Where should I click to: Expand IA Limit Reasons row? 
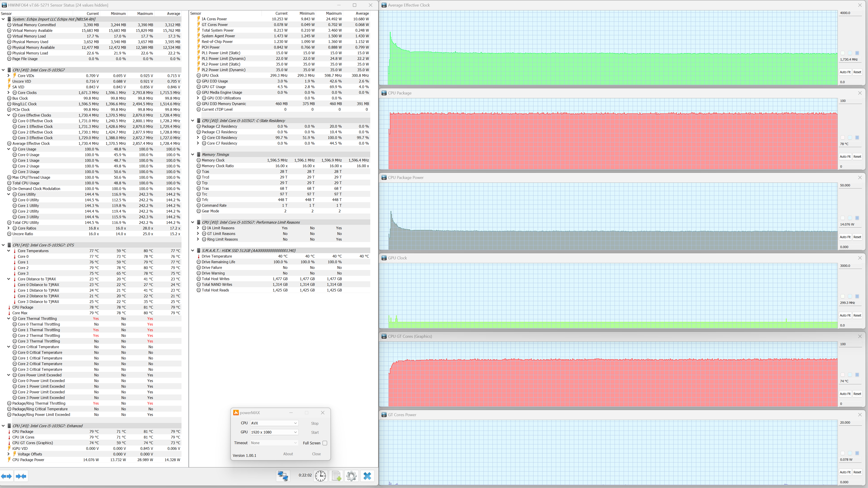click(x=198, y=228)
